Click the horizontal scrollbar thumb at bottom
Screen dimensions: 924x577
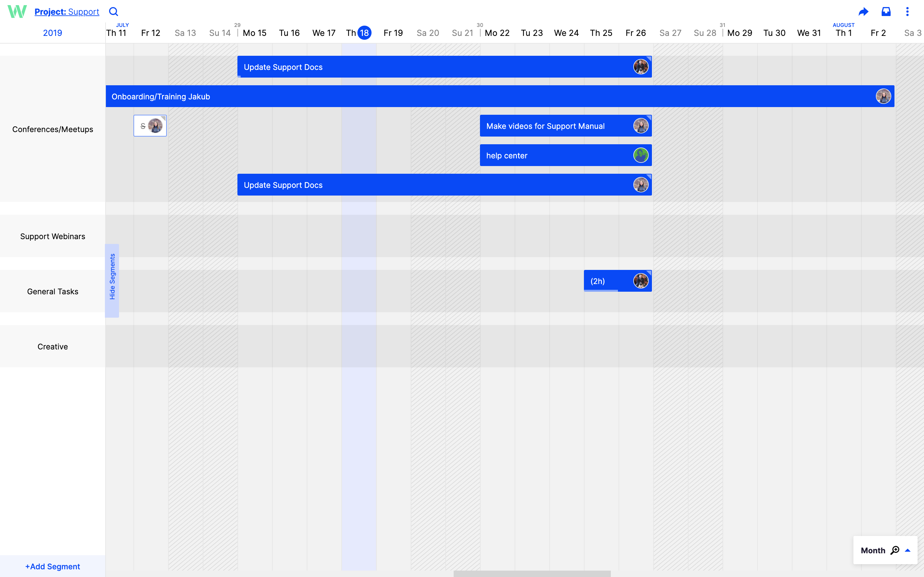tap(532, 573)
